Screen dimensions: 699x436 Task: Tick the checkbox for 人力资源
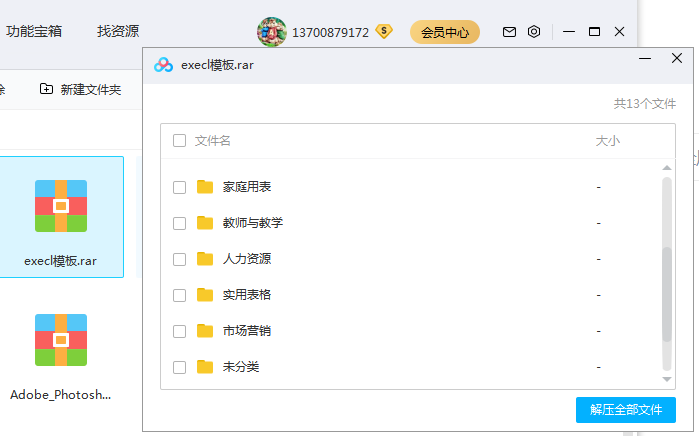180,259
